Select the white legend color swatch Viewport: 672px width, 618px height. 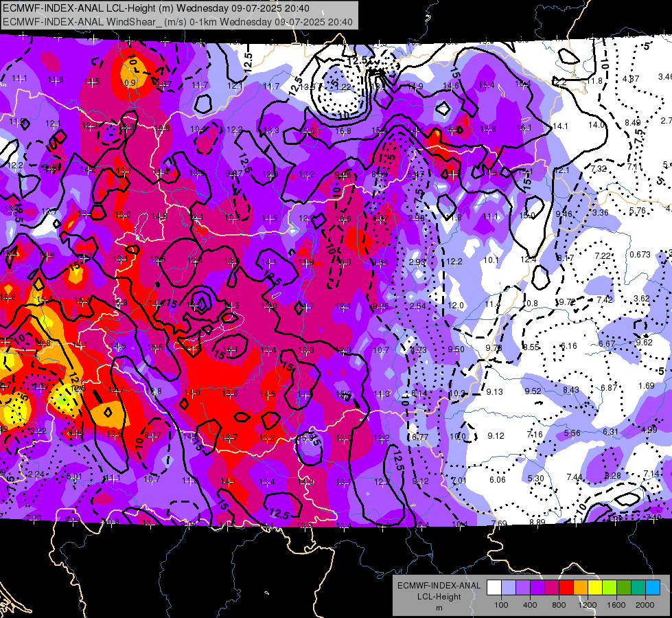pos(494,588)
